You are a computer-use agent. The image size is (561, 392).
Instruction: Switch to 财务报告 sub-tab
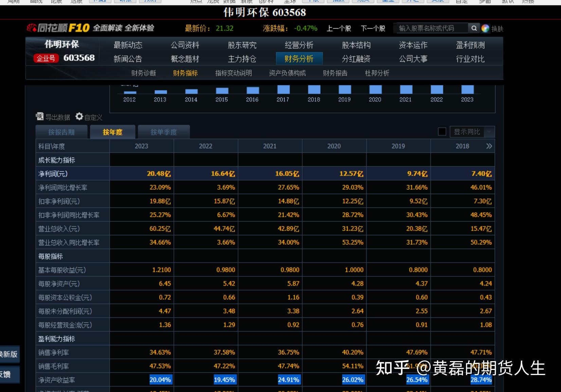point(335,73)
